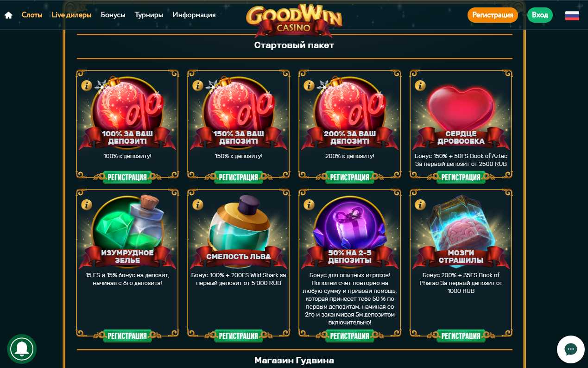Go to Бонусы section
588x368 pixels.
point(113,15)
